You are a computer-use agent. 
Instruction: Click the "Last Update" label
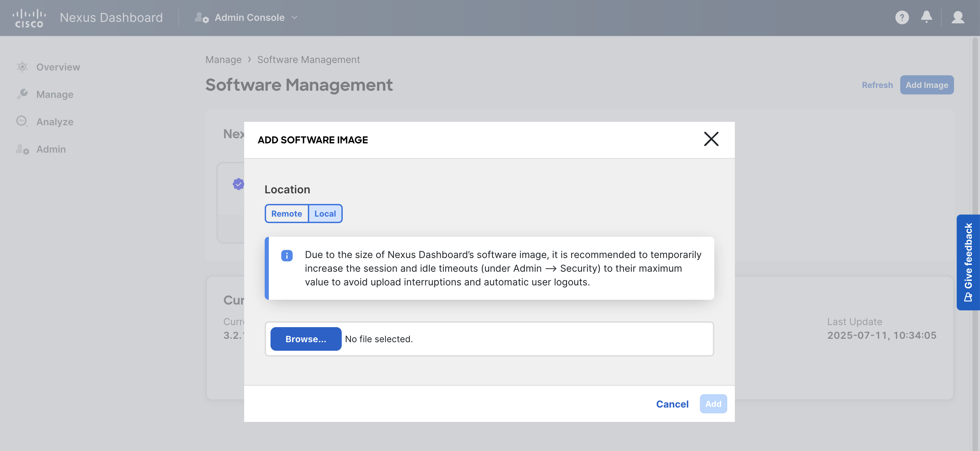854,322
